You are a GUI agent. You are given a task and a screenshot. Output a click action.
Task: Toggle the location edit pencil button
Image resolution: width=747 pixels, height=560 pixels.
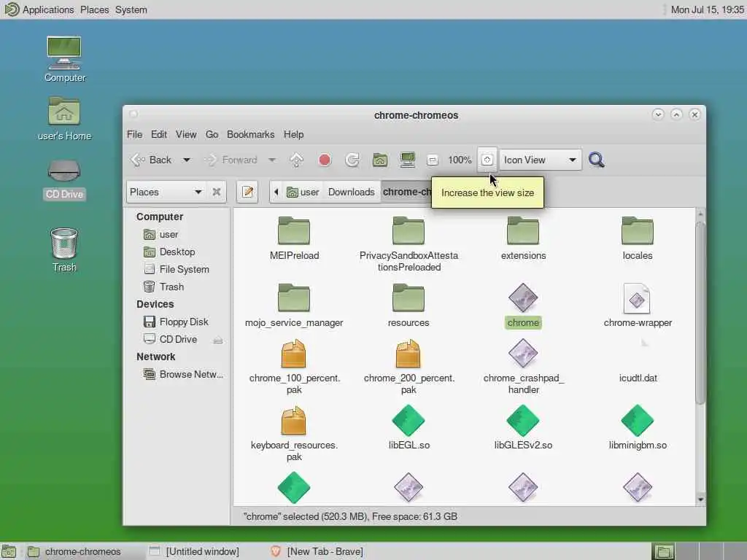coord(247,192)
